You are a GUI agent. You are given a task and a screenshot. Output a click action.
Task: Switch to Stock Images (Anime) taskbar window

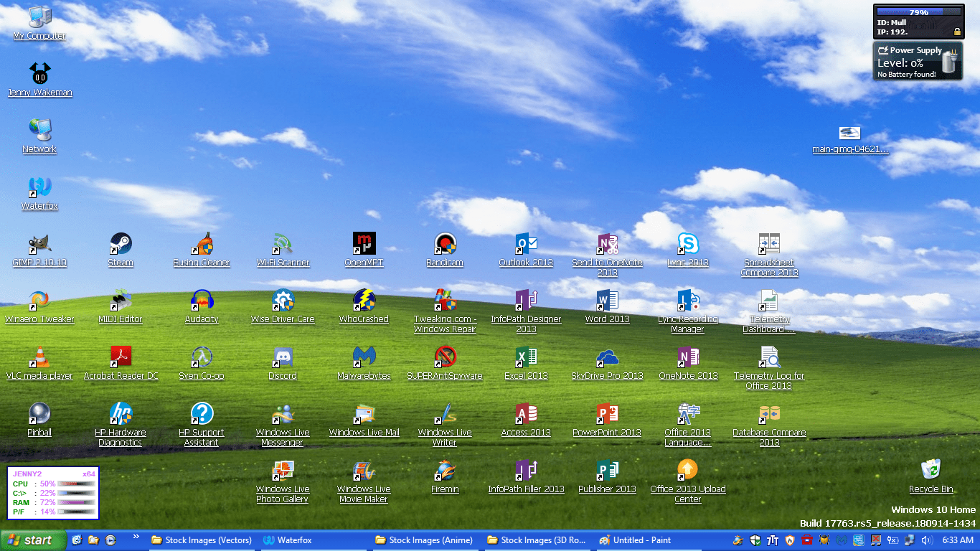[426, 541]
